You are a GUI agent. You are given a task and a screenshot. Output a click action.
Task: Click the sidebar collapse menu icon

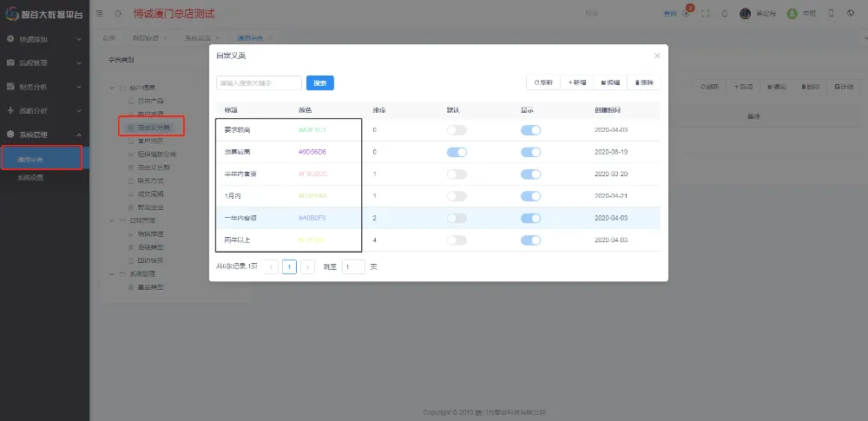[98, 13]
